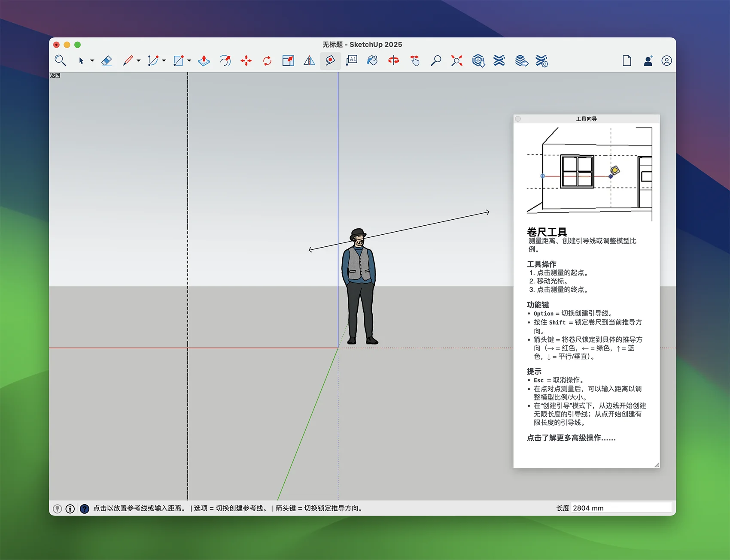Select the Select arrow tool
Screen dimensions: 730x560
click(81, 61)
